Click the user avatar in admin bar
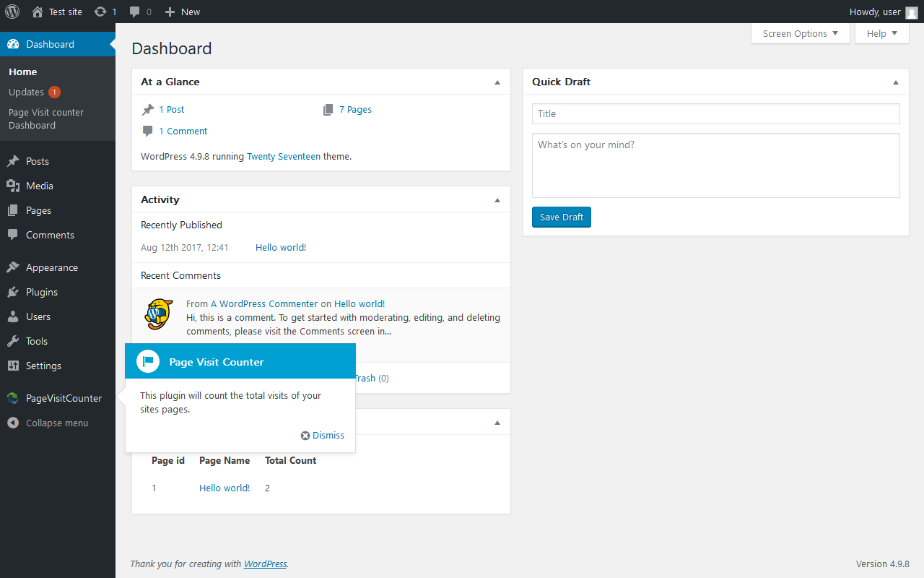This screenshot has width=924, height=578. pos(912,12)
